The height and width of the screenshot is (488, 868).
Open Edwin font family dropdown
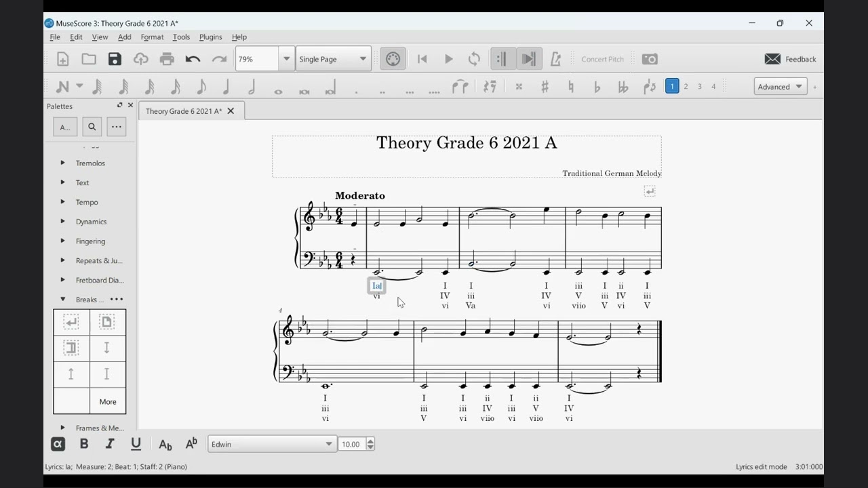[x=271, y=444]
